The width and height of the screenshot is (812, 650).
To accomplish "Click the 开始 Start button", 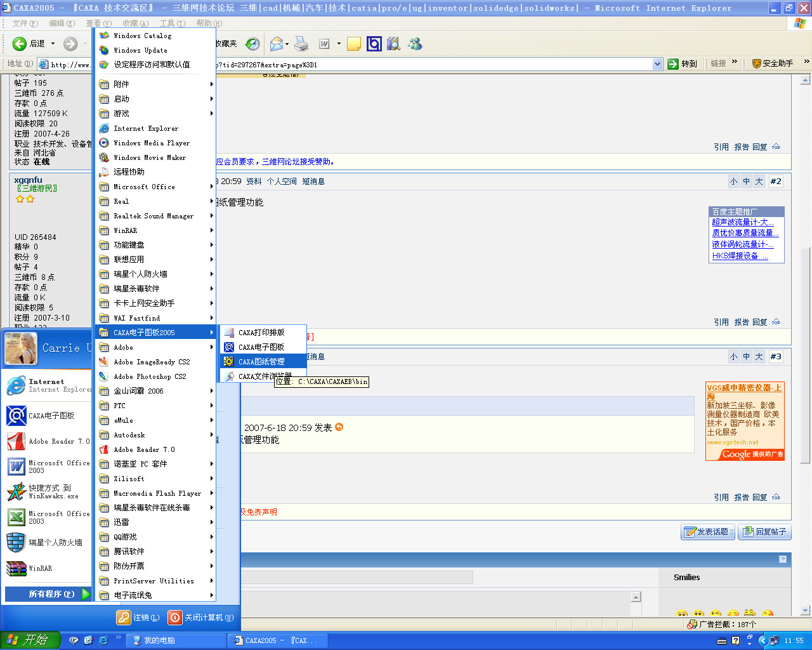I will [x=30, y=640].
